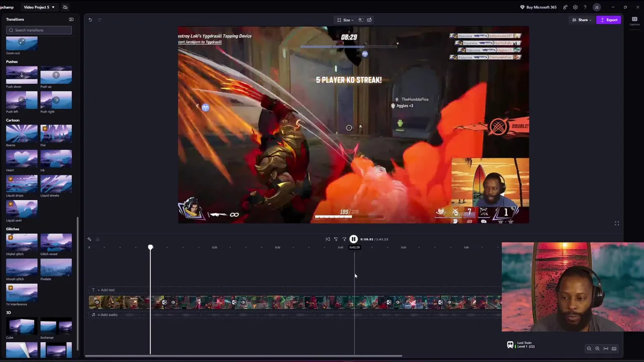Select the Heart transition
The width and height of the screenshot is (644, 362).
pos(22,158)
